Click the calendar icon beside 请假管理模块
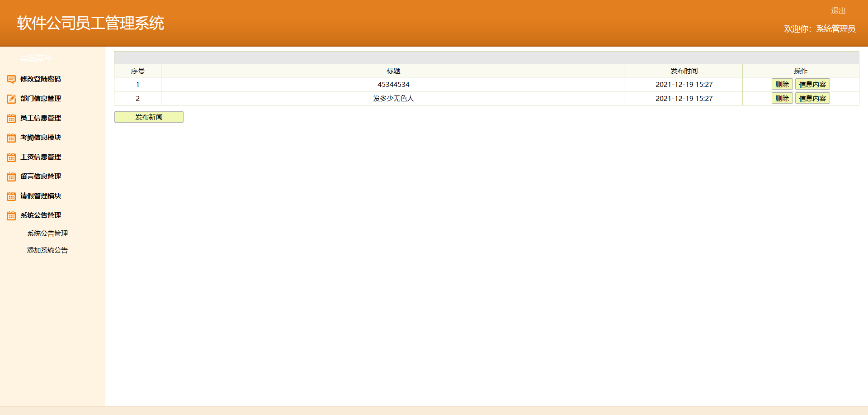The width and height of the screenshot is (868, 415). point(11,196)
